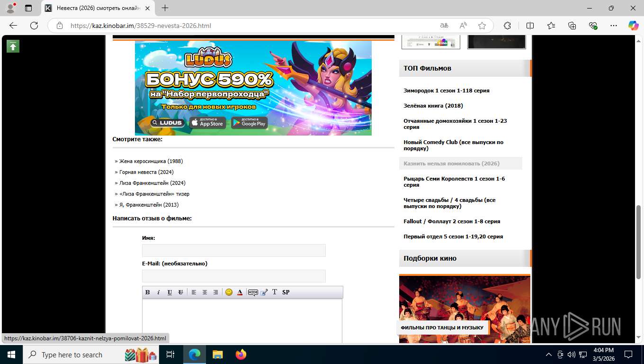
Task: View site information lock icon
Action: [x=60, y=26]
